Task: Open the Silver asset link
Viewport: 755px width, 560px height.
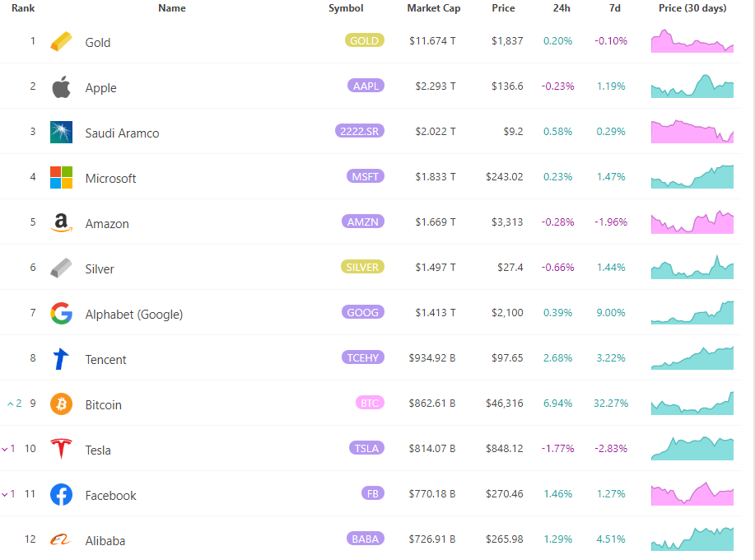Action: (100, 268)
